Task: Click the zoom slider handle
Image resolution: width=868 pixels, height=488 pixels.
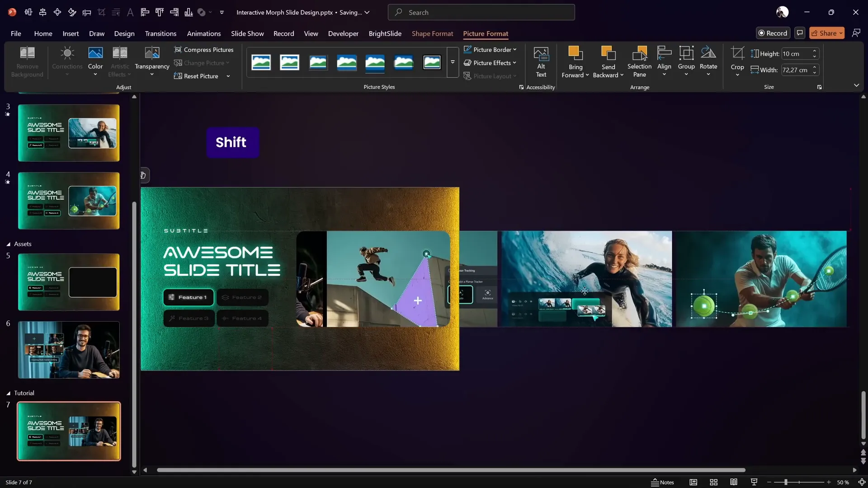Action: point(786,482)
